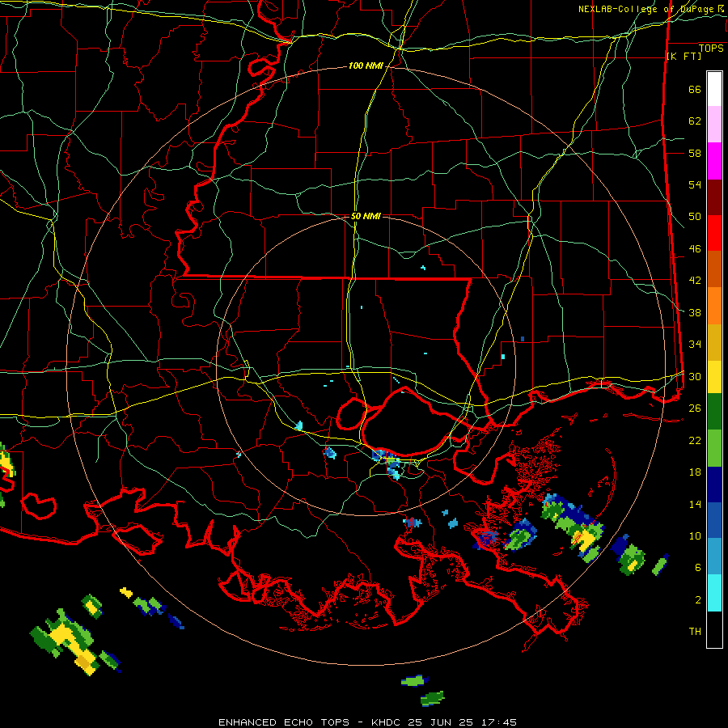Screen dimensions: 728x728
Task: Click the '18' legend value
Action: 695,472
